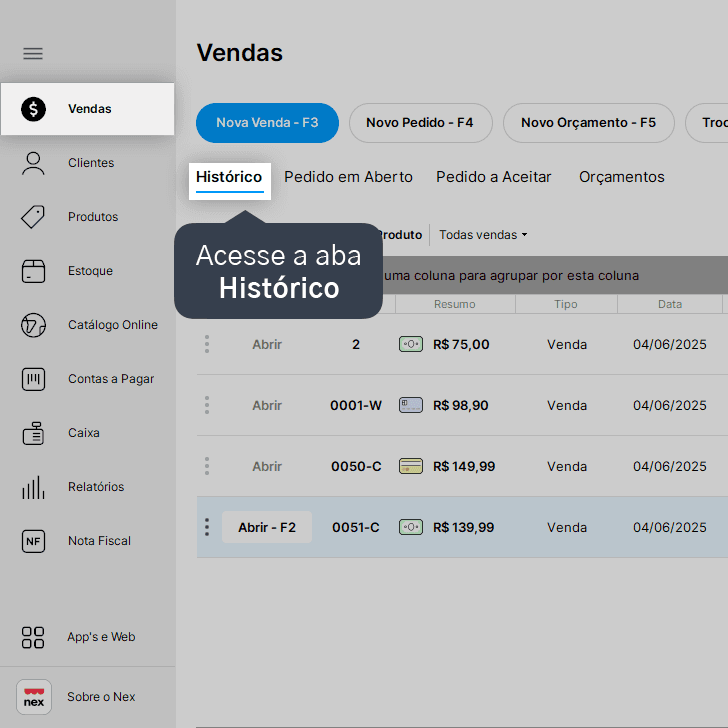Click Novo Pedido - F4 button
The width and height of the screenshot is (728, 728).
click(420, 123)
